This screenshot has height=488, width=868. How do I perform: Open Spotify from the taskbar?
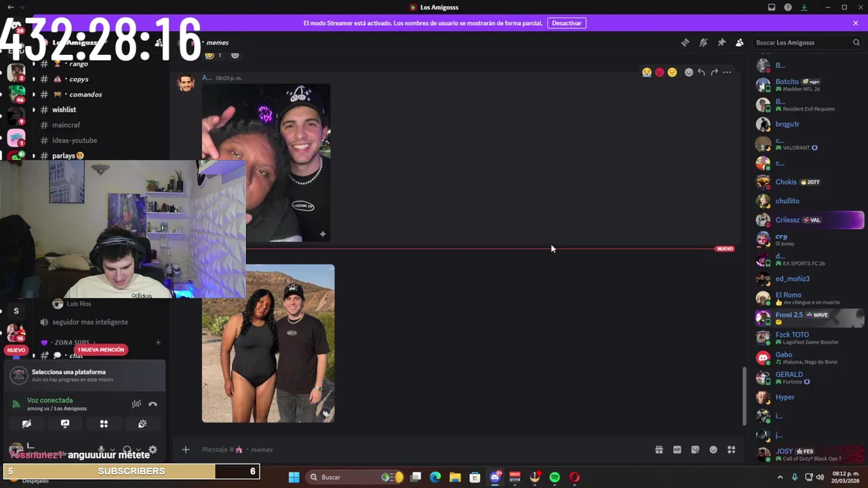(x=555, y=477)
